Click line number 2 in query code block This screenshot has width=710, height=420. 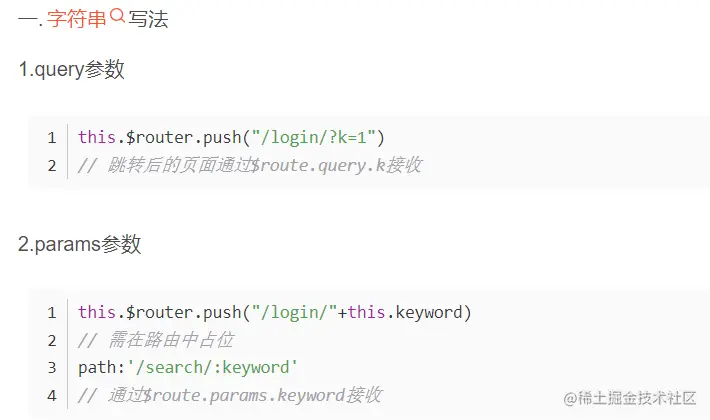(52, 166)
